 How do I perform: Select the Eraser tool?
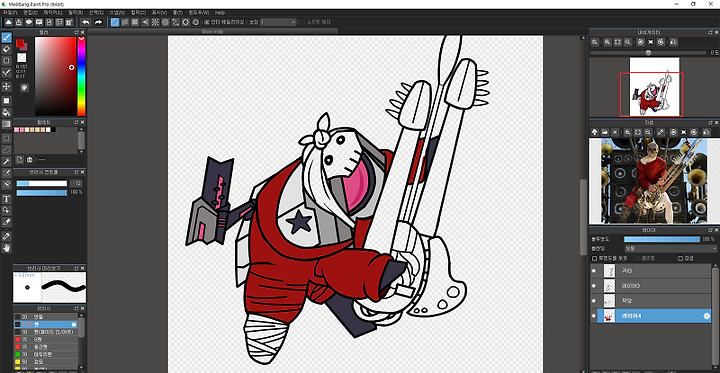pyautogui.click(x=6, y=49)
